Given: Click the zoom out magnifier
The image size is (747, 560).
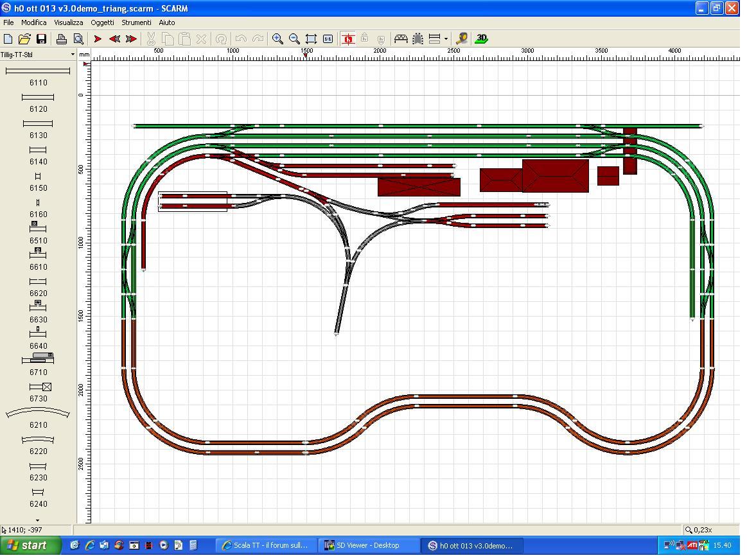Looking at the screenshot, I should [294, 39].
